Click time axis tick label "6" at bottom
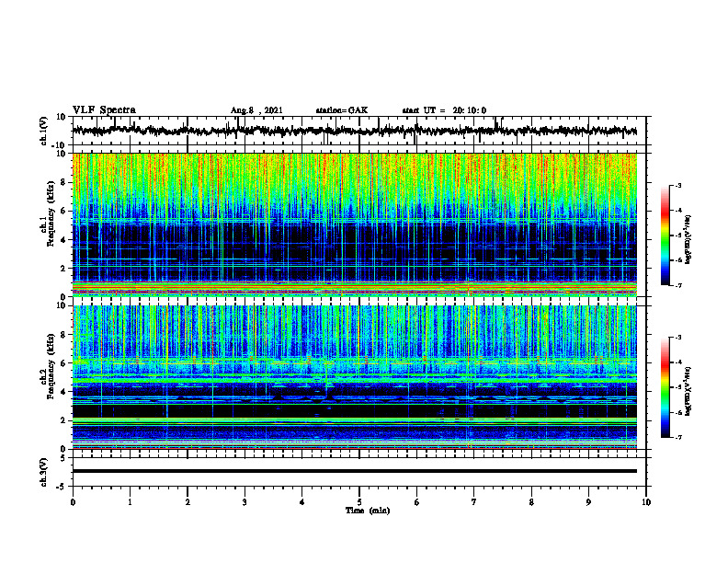Image resolution: width=728 pixels, height=563 pixels. [417, 502]
